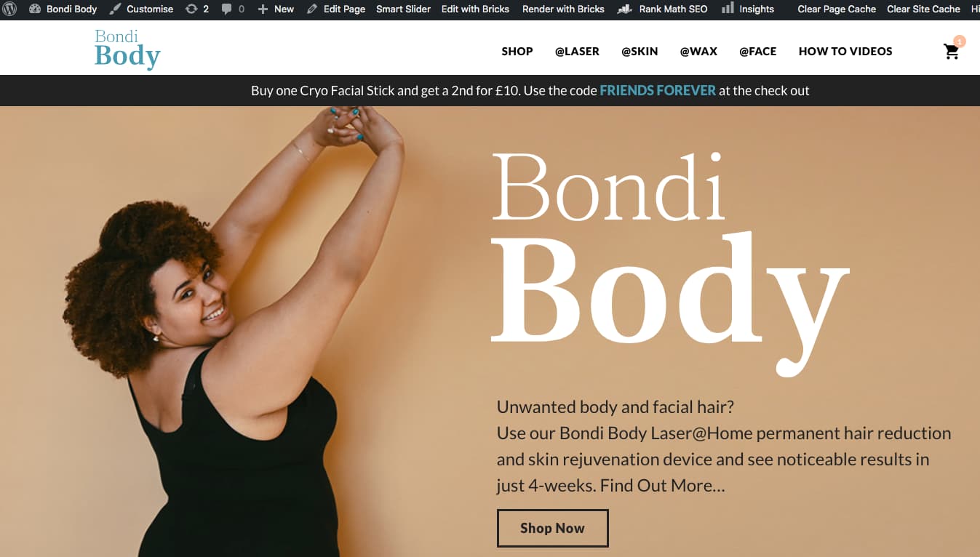
Task: Open the shopping cart icon
Action: pos(952,51)
